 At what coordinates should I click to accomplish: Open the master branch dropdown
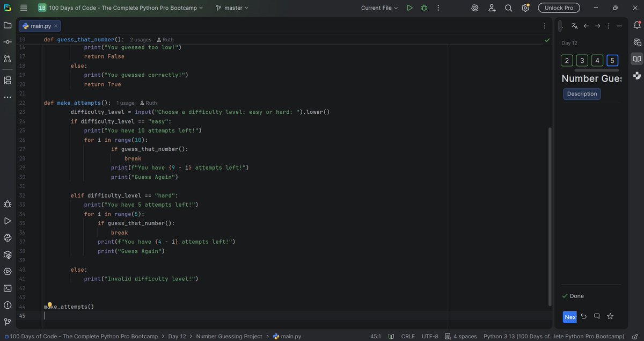(x=232, y=8)
